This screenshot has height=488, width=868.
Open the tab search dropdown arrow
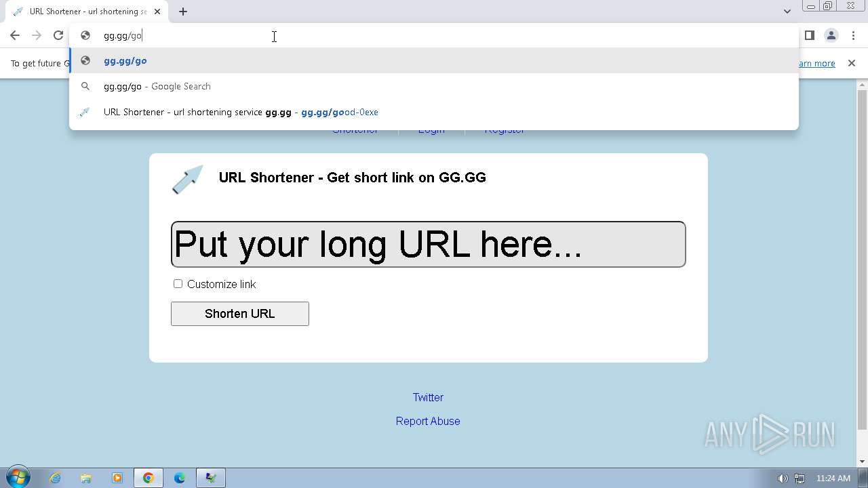(787, 12)
